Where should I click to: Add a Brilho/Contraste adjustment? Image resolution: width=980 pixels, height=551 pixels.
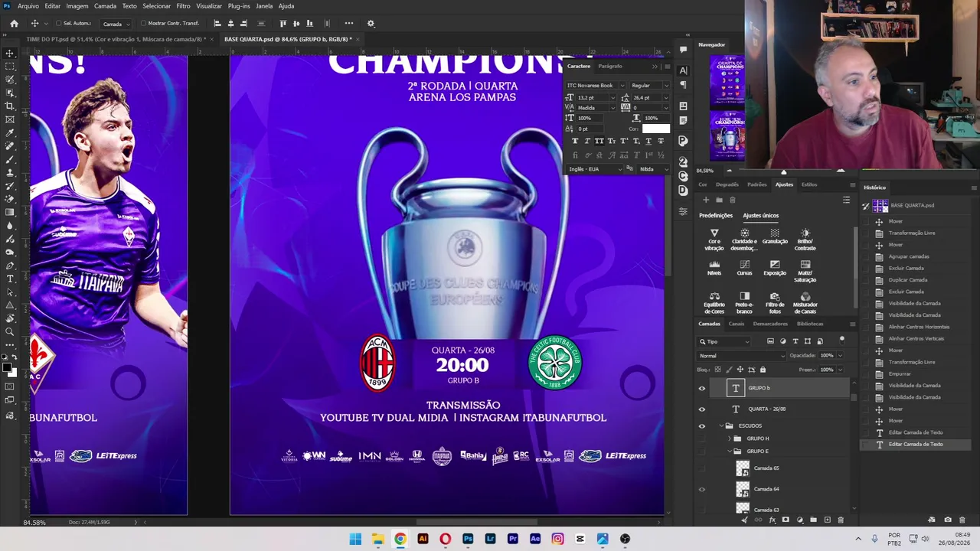(x=805, y=239)
